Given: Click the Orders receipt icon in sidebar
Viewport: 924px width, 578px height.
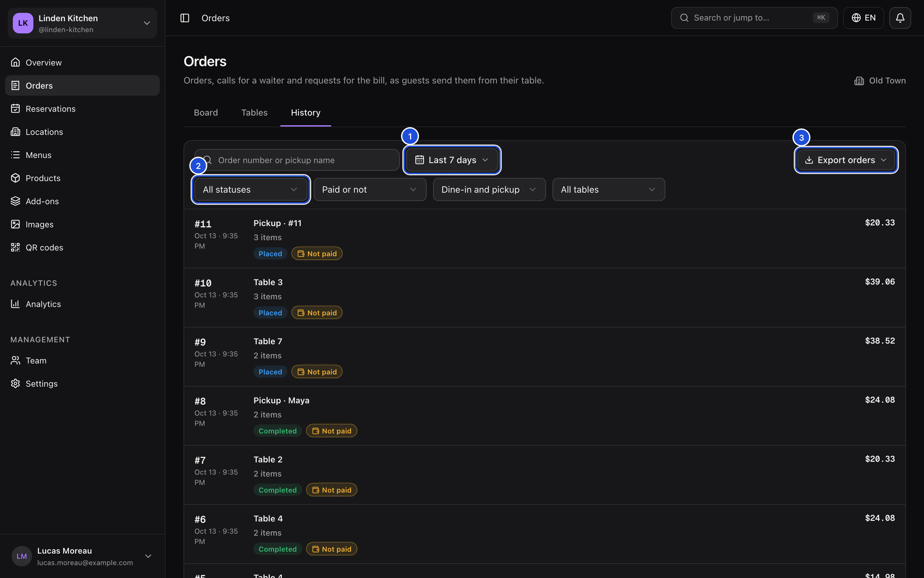Looking at the screenshot, I should [15, 86].
